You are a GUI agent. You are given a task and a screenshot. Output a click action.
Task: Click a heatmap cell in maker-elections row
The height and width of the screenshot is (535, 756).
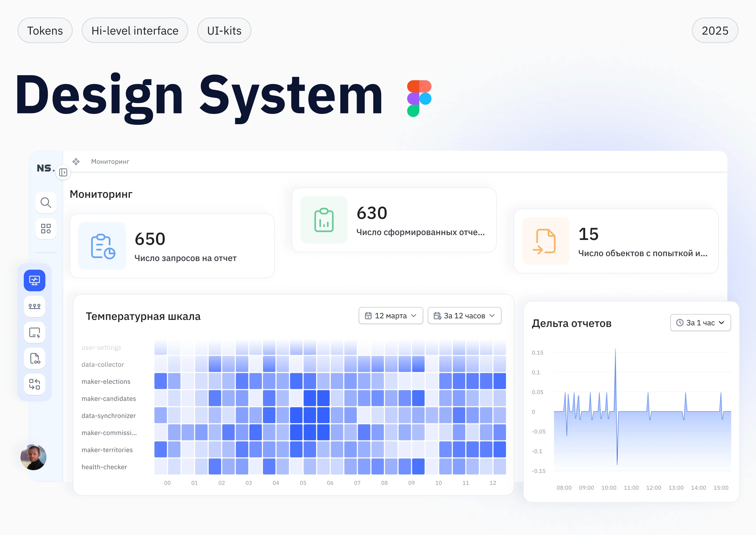tap(161, 381)
